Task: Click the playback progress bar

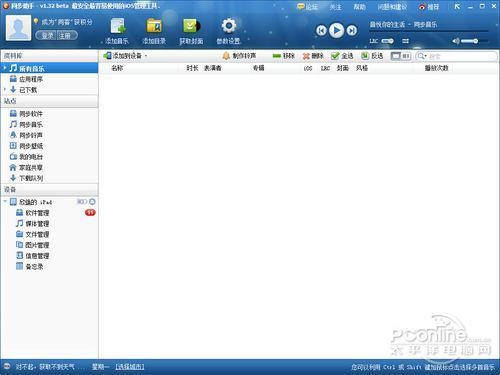Action: click(x=429, y=32)
